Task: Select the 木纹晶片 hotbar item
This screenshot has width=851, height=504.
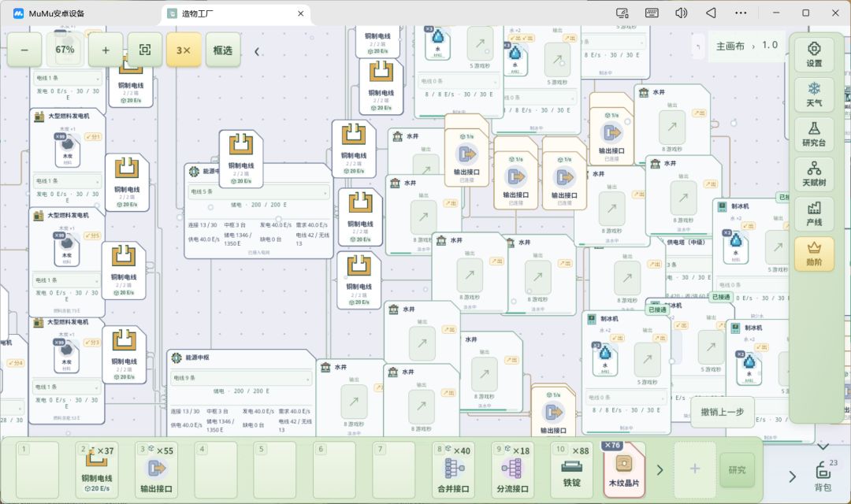Action: (x=624, y=469)
